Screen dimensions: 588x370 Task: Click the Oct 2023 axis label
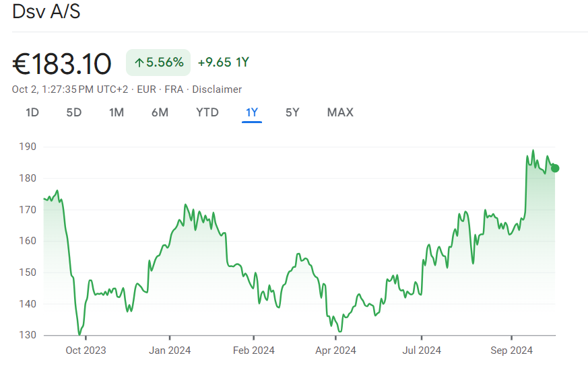point(86,350)
